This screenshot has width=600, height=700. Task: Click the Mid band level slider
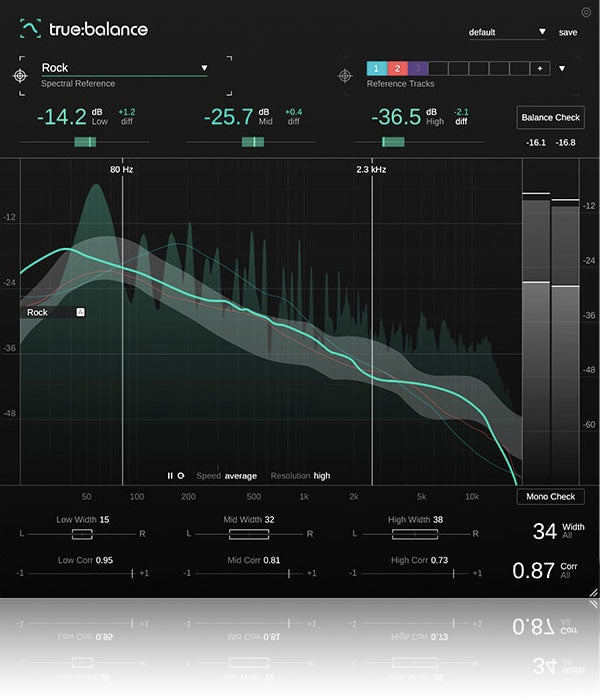[251, 142]
